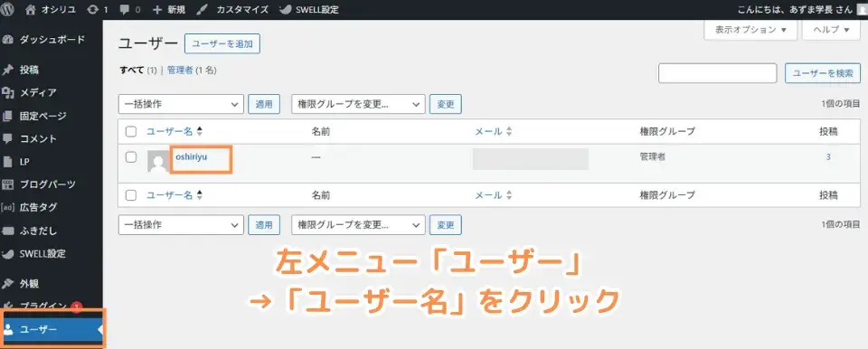Click the bottom footer メール sort arrows
Viewport: 868px width, 349px height.
[x=509, y=195]
